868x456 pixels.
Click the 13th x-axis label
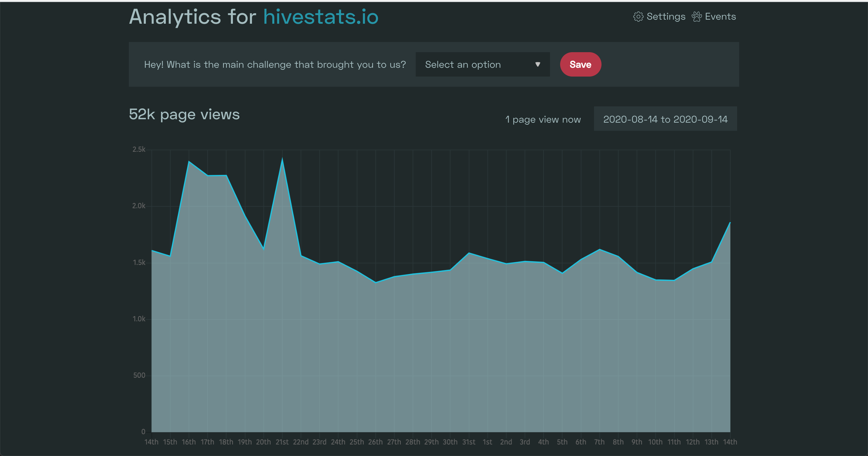tap(711, 442)
